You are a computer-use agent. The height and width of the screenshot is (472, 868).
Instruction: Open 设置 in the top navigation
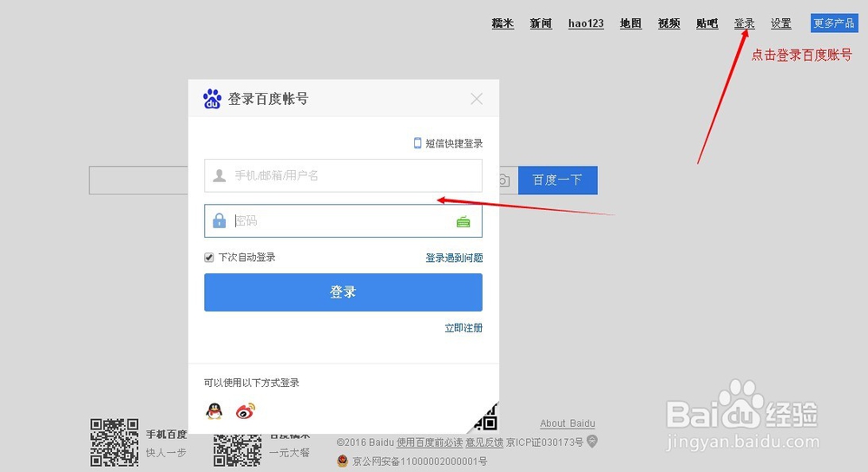[x=781, y=23]
